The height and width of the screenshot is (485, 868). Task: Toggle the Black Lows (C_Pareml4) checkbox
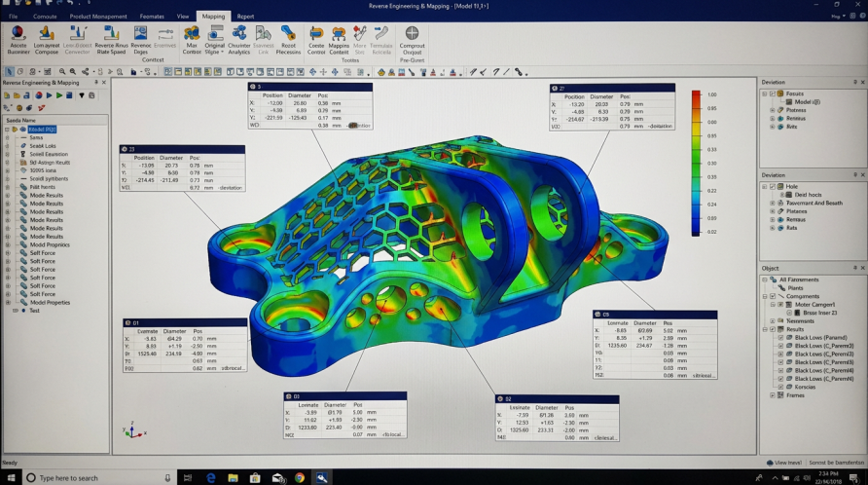pos(781,370)
